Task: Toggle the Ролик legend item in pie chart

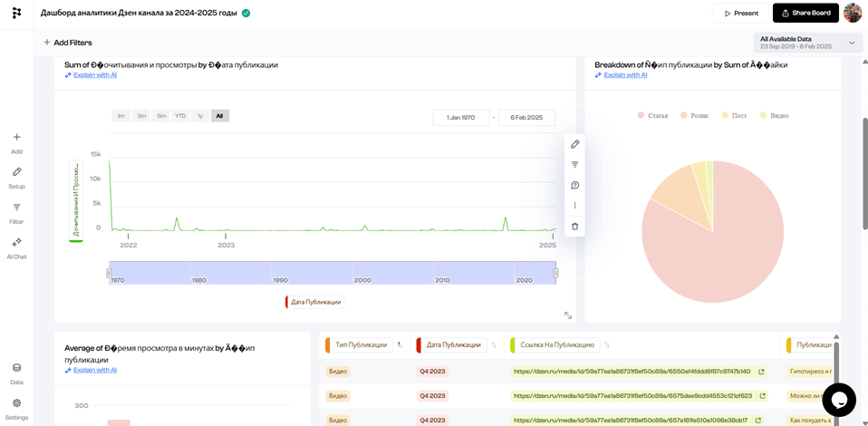Action: coord(693,116)
